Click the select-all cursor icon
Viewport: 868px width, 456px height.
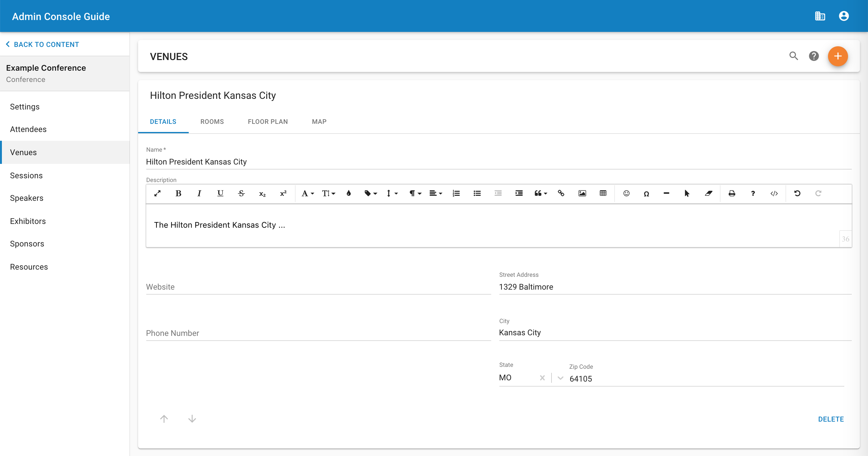pyautogui.click(x=687, y=194)
